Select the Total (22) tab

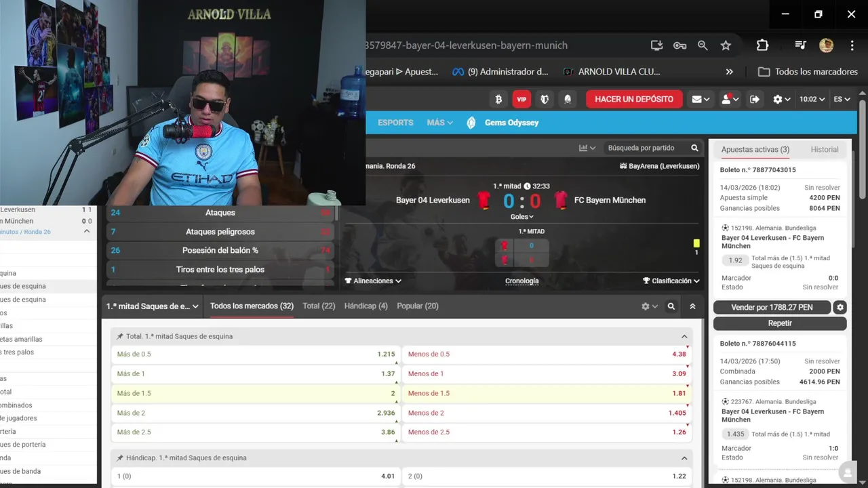tap(319, 306)
